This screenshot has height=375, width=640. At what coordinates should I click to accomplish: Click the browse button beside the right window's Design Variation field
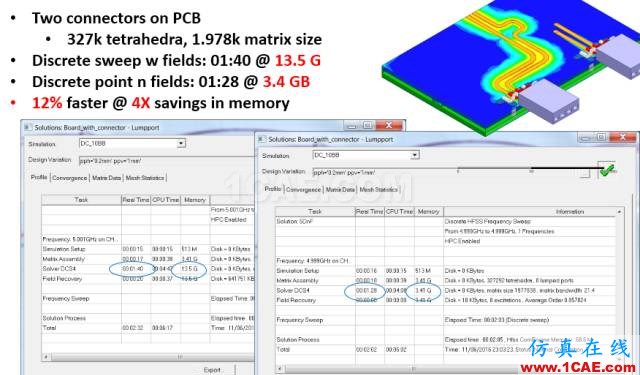coord(585,173)
